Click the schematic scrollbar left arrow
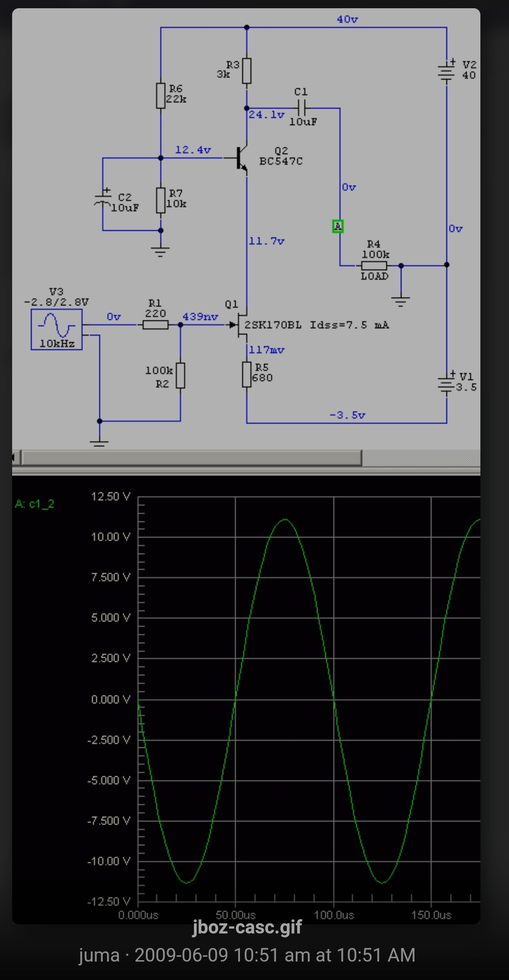 point(16,457)
